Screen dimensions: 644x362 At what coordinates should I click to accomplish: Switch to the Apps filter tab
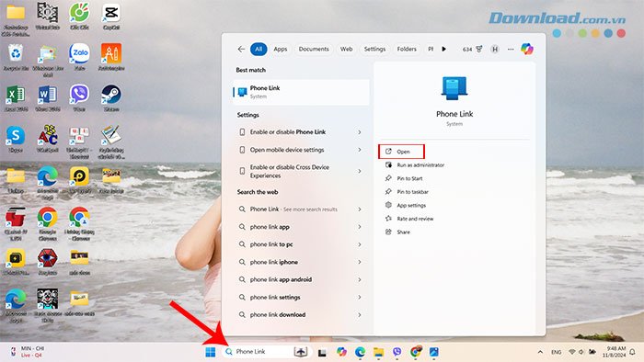281,50
